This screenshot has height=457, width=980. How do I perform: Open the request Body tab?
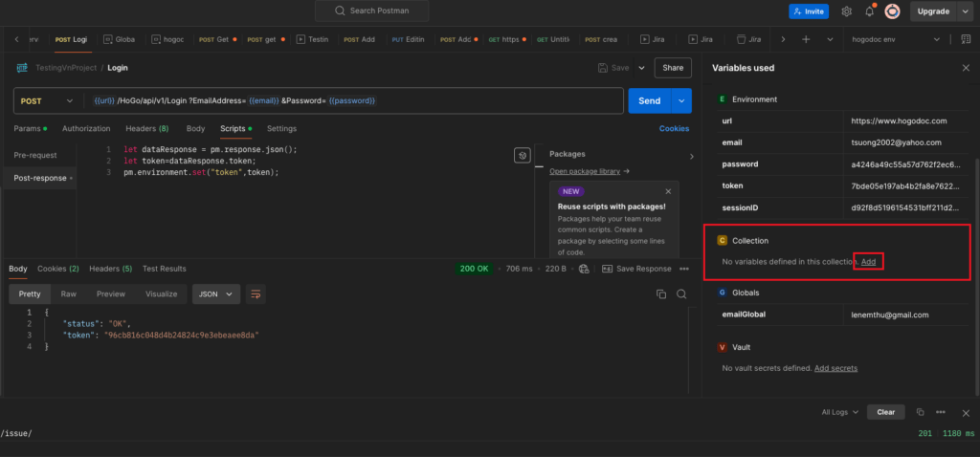(x=195, y=129)
